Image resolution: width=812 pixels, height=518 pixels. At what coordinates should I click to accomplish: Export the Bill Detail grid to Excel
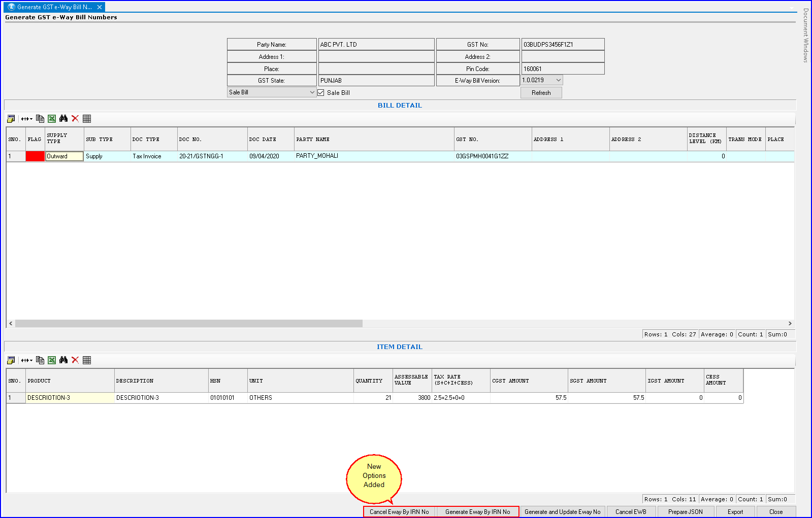52,119
